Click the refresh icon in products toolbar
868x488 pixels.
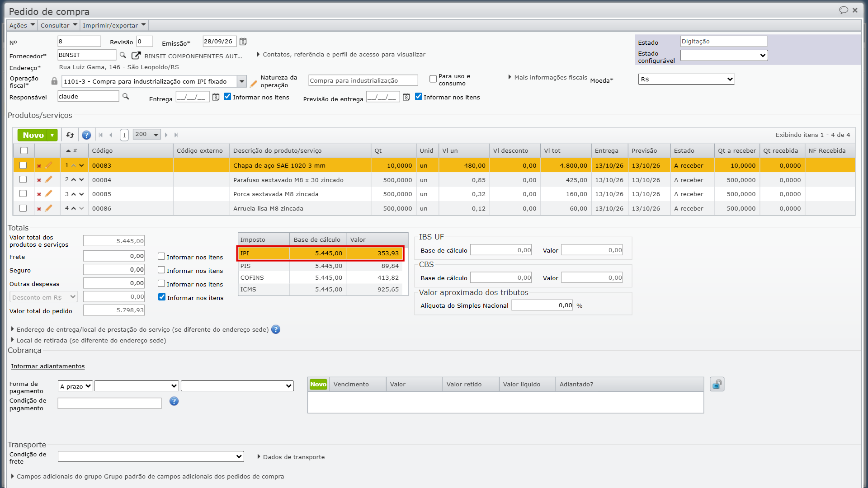[x=70, y=135]
